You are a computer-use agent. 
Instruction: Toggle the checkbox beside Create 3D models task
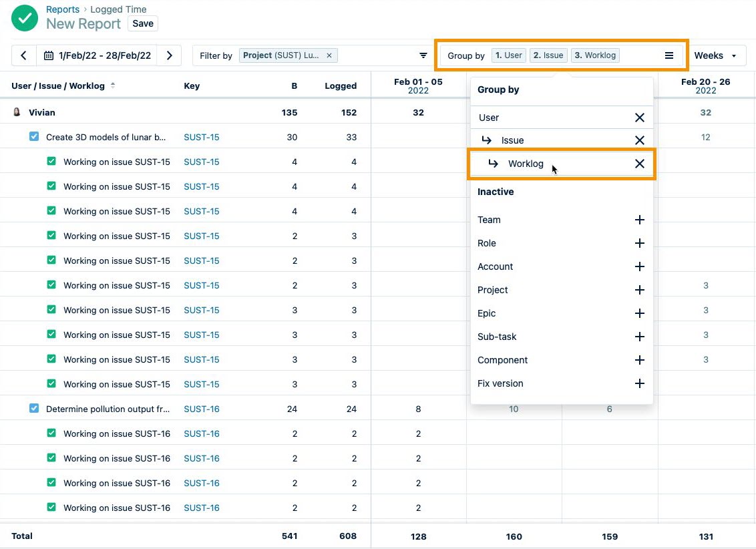point(34,137)
